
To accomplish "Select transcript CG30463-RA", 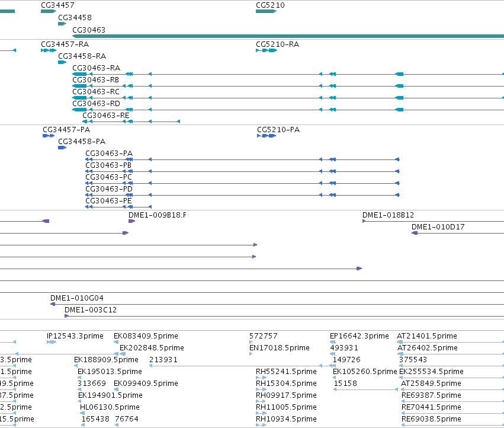I will [x=96, y=68].
